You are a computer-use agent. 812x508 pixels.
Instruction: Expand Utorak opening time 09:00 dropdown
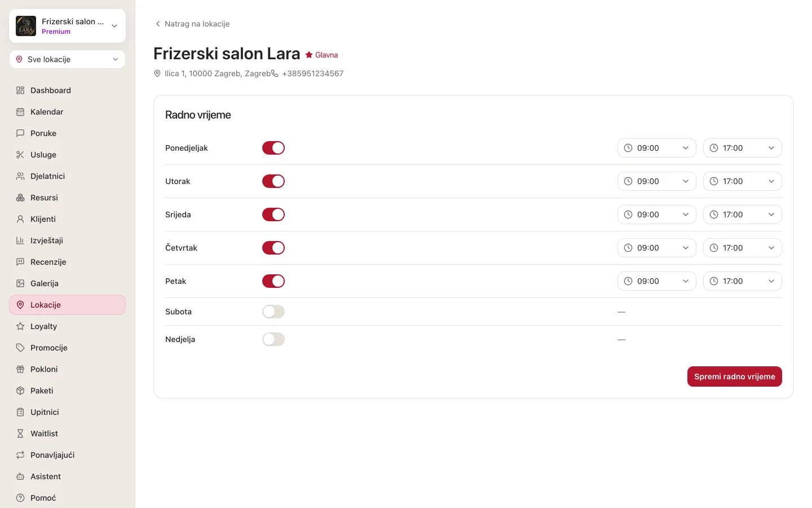point(657,181)
